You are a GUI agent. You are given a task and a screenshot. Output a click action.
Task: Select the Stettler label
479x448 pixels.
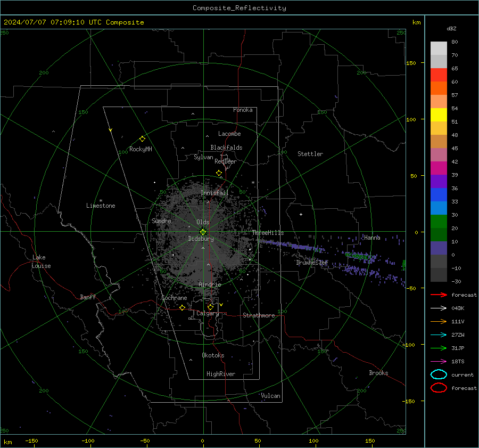coord(310,154)
